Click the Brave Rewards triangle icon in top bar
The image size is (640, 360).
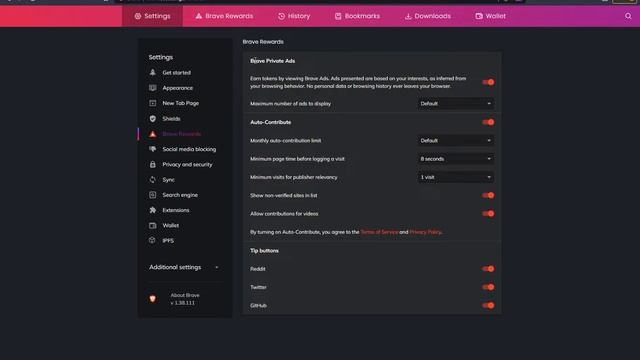click(198, 16)
